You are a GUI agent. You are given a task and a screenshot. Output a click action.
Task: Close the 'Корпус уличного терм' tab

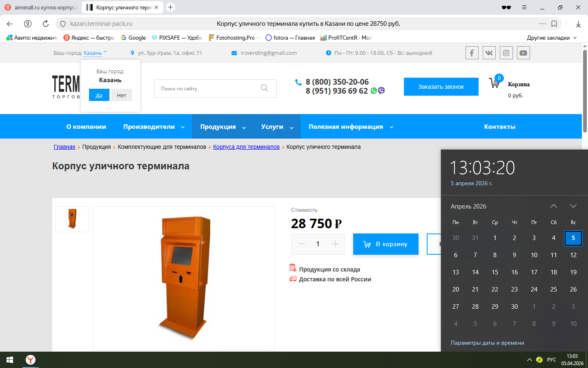click(156, 7)
